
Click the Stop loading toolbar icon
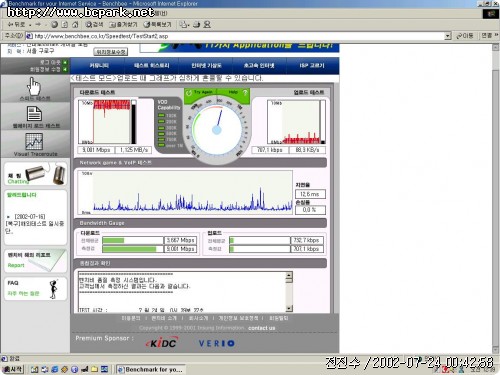pos(54,24)
